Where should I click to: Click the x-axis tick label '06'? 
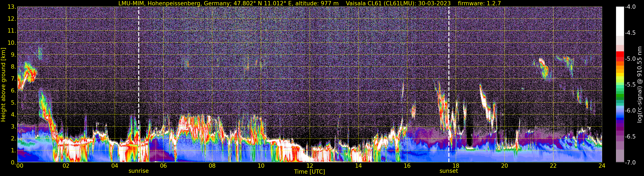point(163,166)
